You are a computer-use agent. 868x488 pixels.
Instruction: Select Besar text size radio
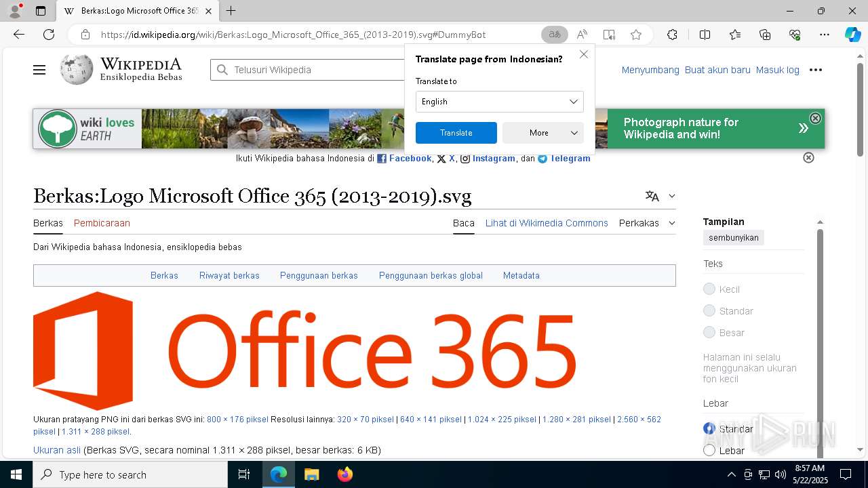click(x=709, y=333)
